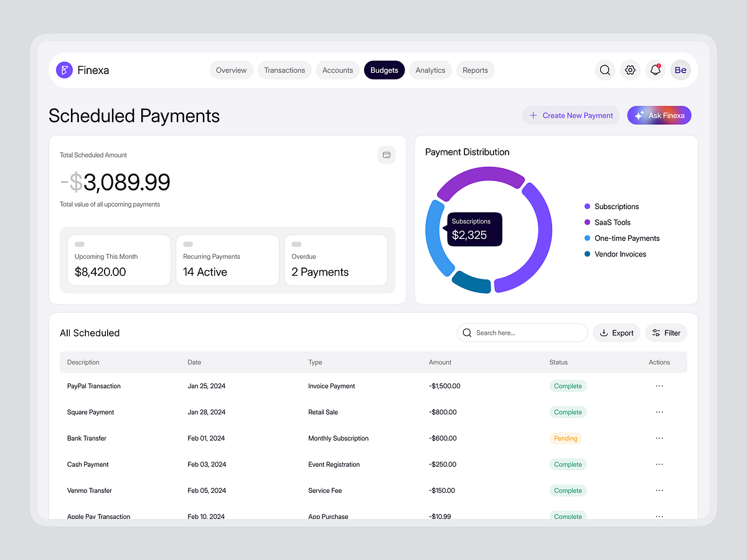Image resolution: width=747 pixels, height=560 pixels.
Task: Open actions menu for Venmo Transfer row
Action: coord(659,490)
